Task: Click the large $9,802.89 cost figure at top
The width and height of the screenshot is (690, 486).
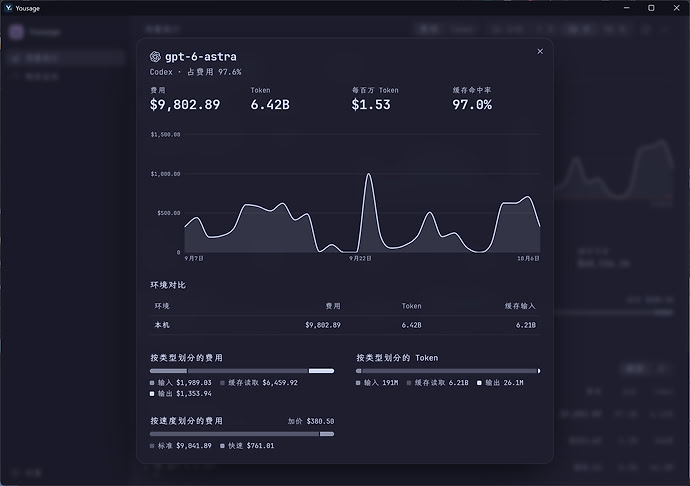Action: point(185,104)
